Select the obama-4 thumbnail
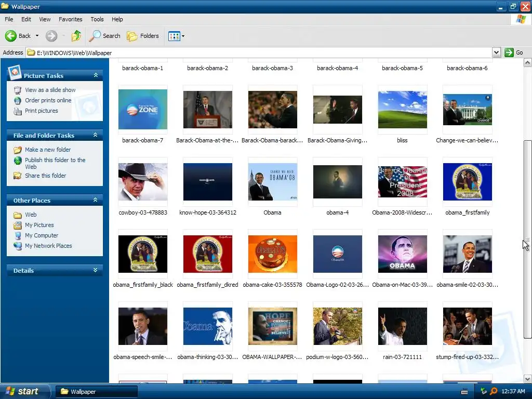The image size is (532, 399). tap(338, 182)
